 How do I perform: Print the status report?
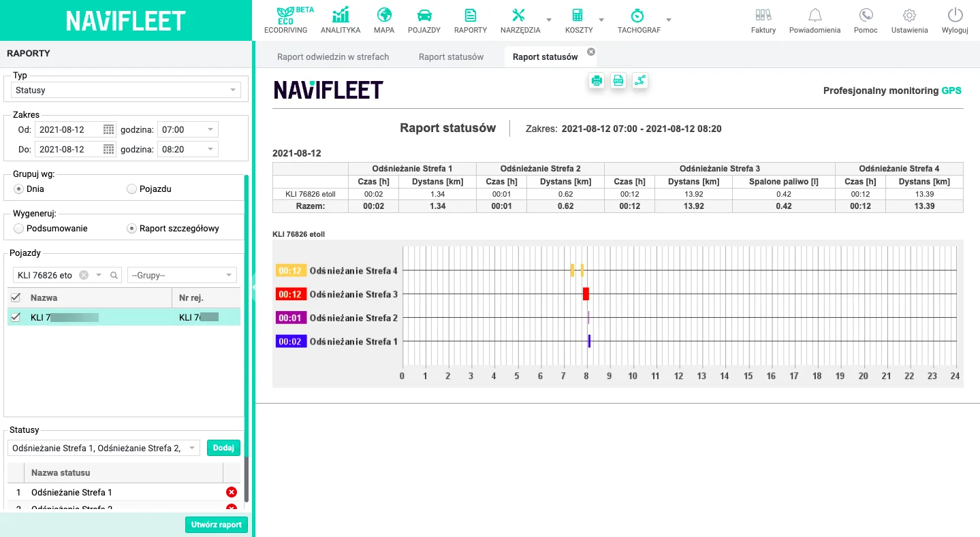point(597,81)
